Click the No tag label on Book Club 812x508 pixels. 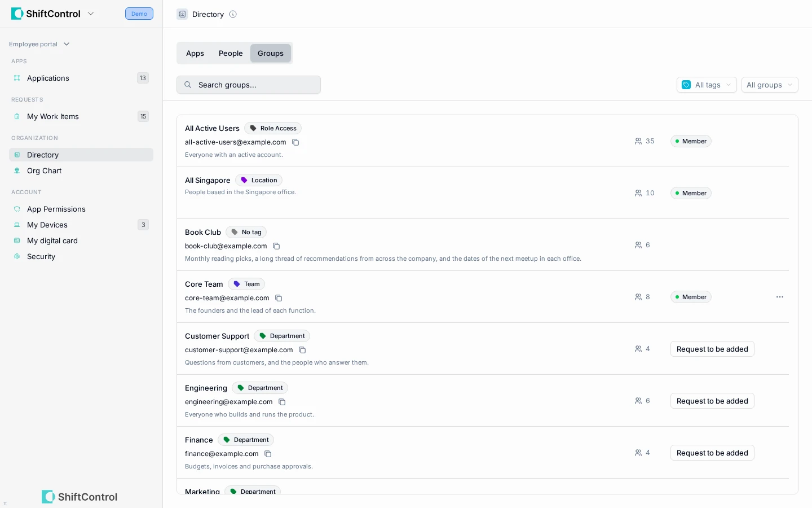click(246, 232)
